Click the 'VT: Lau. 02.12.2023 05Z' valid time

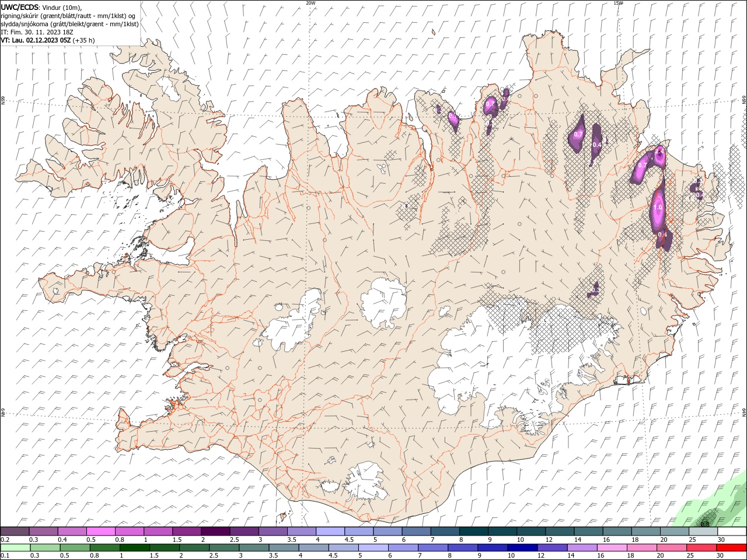[x=36, y=40]
